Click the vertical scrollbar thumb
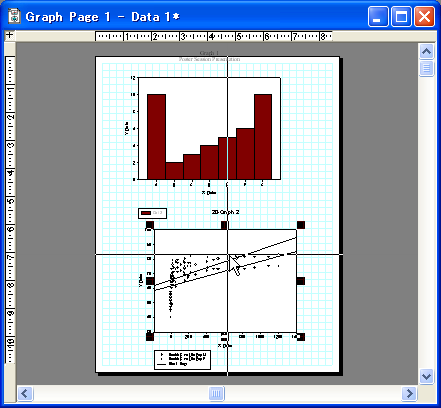The width and height of the screenshot is (441, 408). pyautogui.click(x=426, y=68)
